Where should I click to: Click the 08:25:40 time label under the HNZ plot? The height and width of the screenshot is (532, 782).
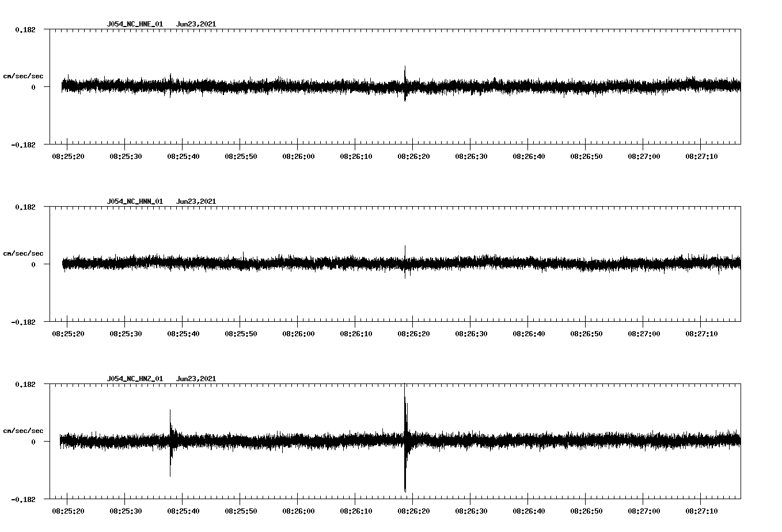183,511
